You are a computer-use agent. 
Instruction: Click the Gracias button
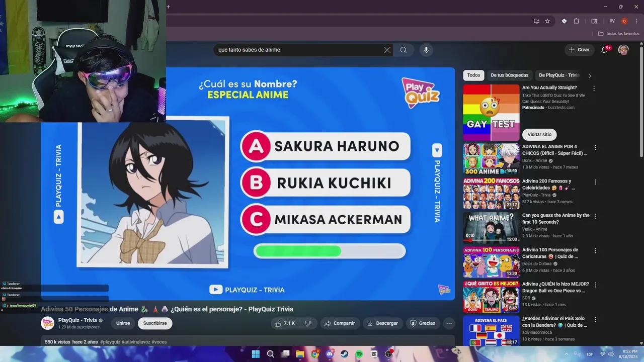pyautogui.click(x=423, y=323)
